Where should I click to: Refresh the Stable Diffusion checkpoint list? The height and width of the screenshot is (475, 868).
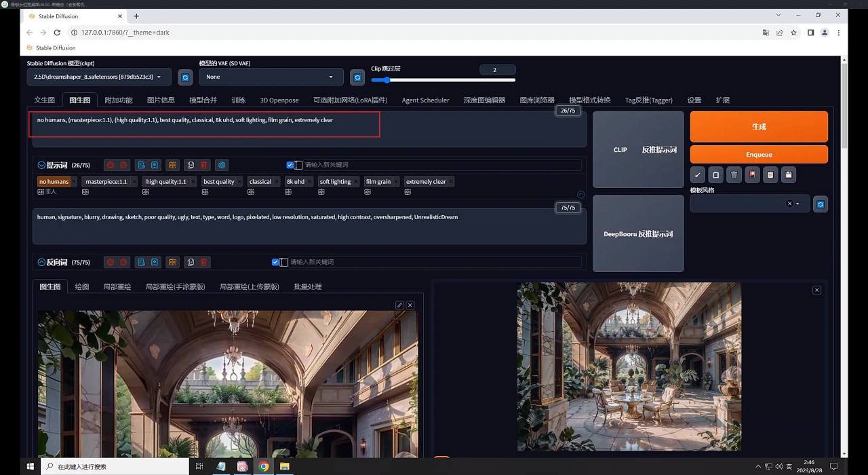click(x=185, y=77)
